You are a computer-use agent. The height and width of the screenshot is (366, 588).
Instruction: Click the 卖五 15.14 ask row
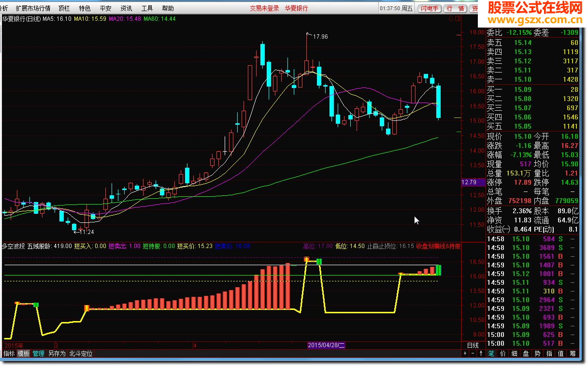[532, 43]
